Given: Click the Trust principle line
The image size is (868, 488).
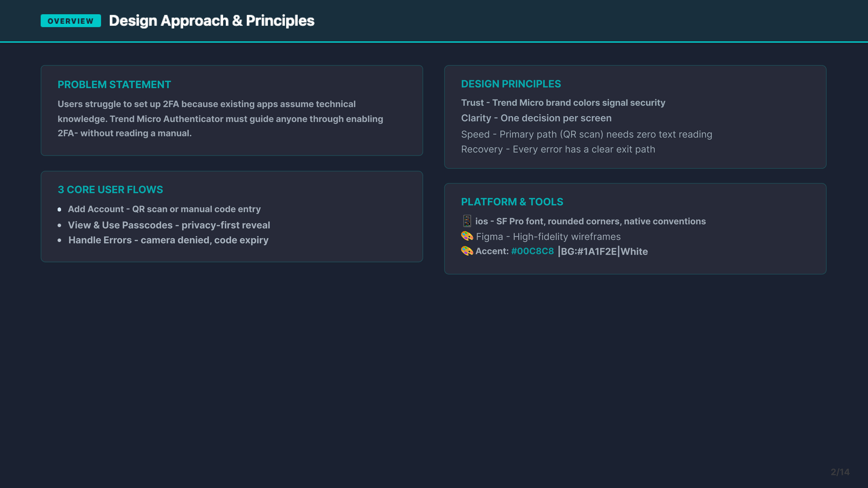Looking at the screenshot, I should click(x=563, y=103).
